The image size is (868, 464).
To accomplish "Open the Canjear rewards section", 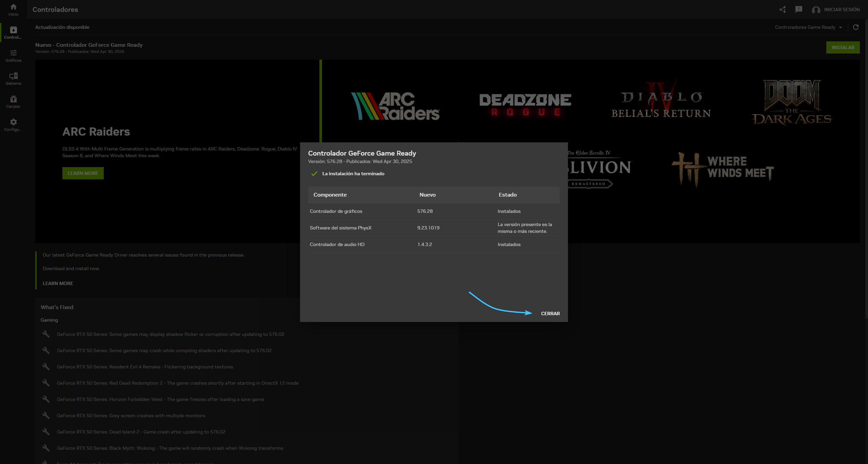I will click(13, 102).
